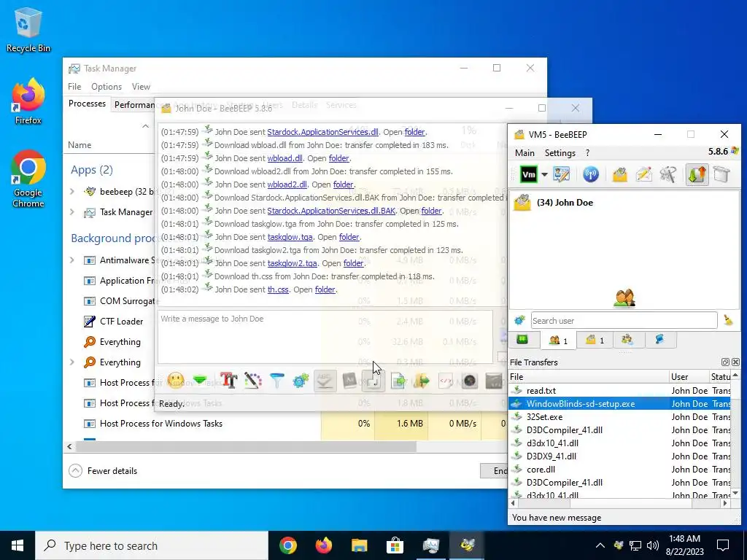747x560 pixels.
Task: Close the File Transfers panel
Action: 735,362
